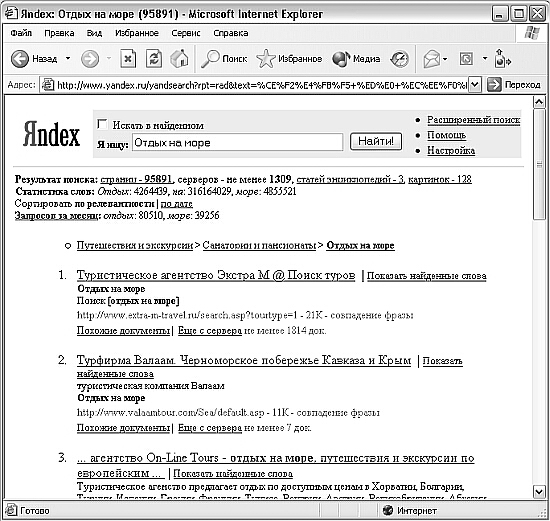Click the toolbar icon right of Mail

(466, 59)
